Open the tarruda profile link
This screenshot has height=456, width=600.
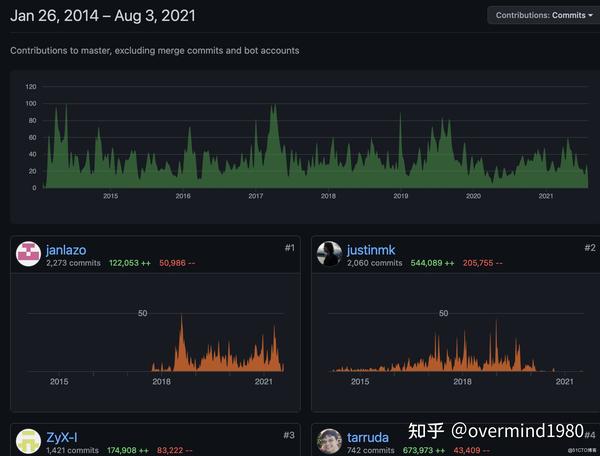pos(368,437)
